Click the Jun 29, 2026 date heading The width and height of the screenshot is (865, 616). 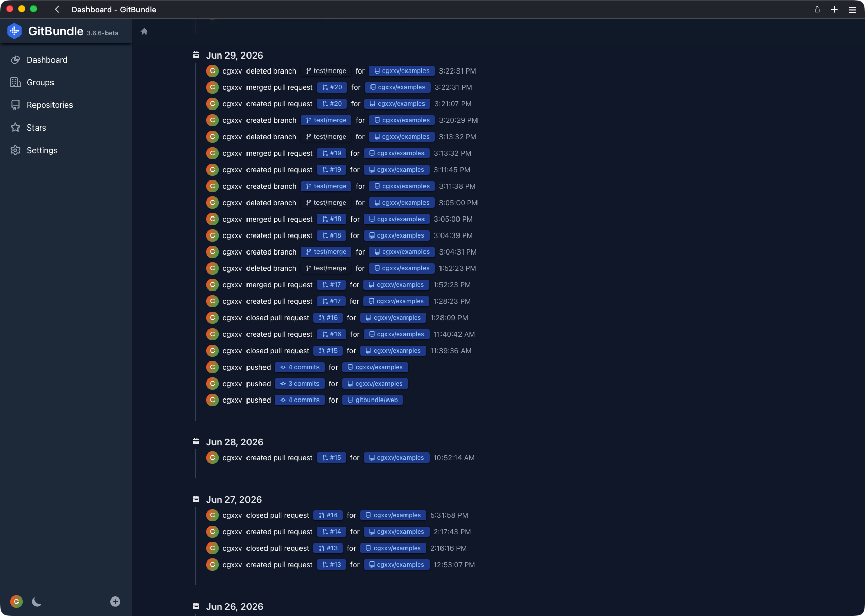click(x=235, y=56)
